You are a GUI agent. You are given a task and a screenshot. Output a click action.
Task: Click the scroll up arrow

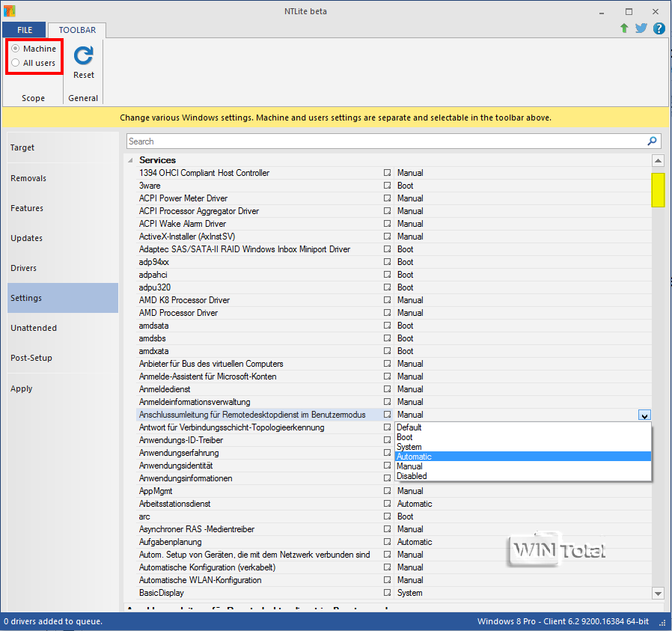point(658,161)
